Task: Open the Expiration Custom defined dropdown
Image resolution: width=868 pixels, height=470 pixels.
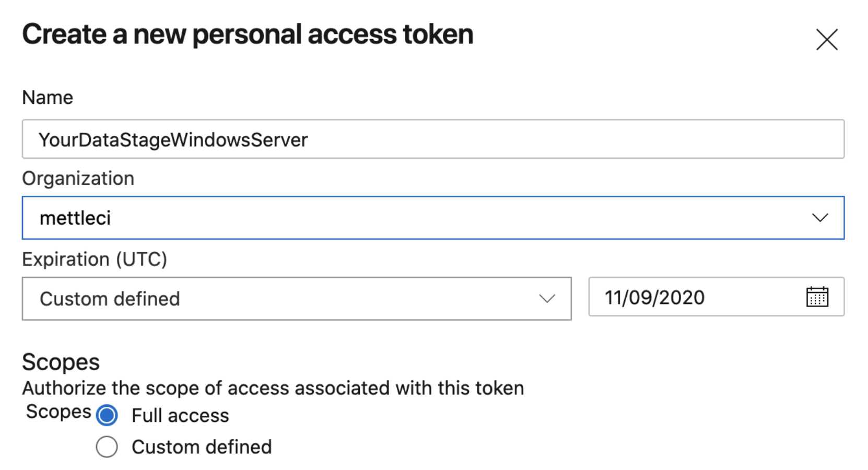Action: (x=296, y=299)
